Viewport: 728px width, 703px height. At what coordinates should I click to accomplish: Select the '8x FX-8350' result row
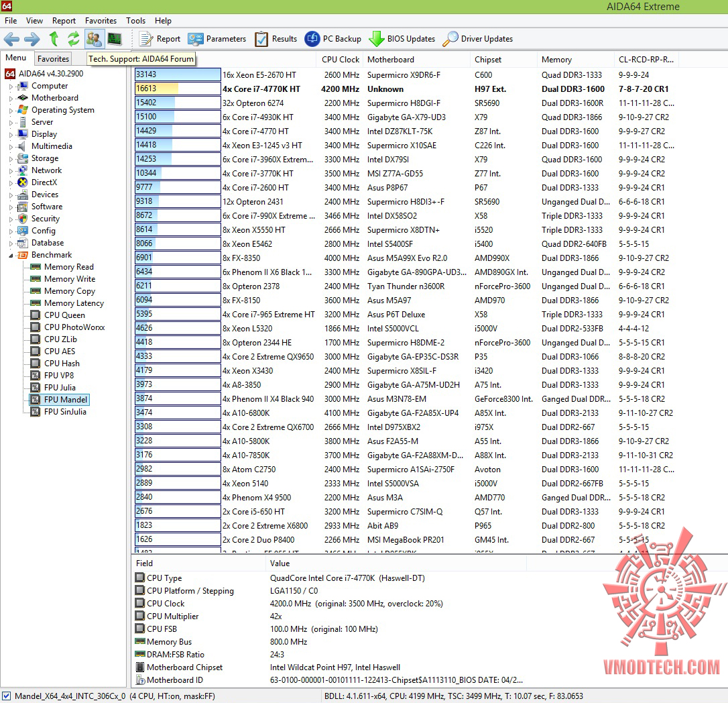pos(404,258)
